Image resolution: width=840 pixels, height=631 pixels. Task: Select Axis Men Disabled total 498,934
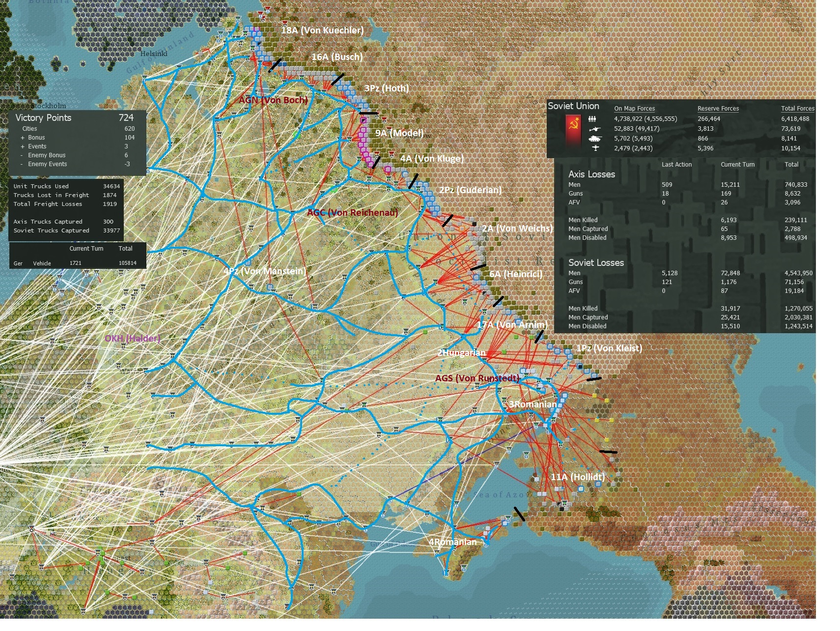pos(796,238)
